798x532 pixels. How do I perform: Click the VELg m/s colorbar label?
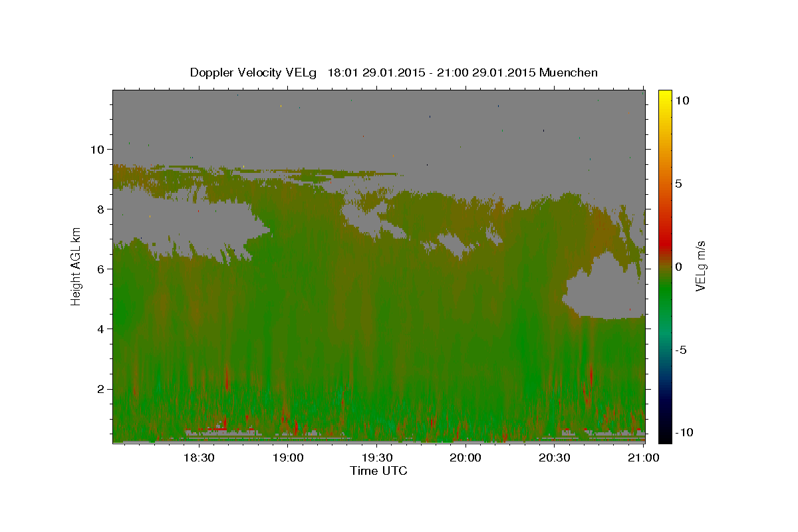pyautogui.click(x=700, y=266)
